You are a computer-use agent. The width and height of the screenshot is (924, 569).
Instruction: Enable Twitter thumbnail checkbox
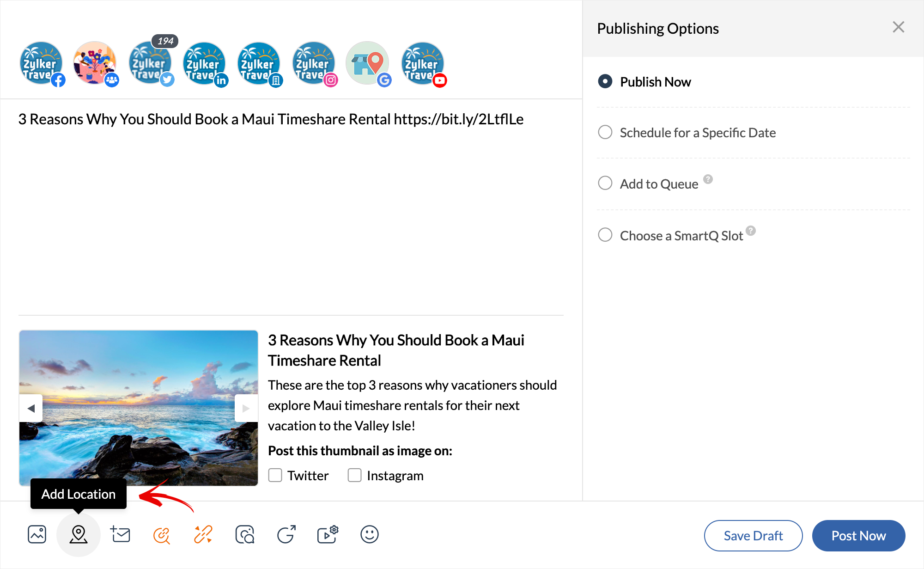point(275,475)
